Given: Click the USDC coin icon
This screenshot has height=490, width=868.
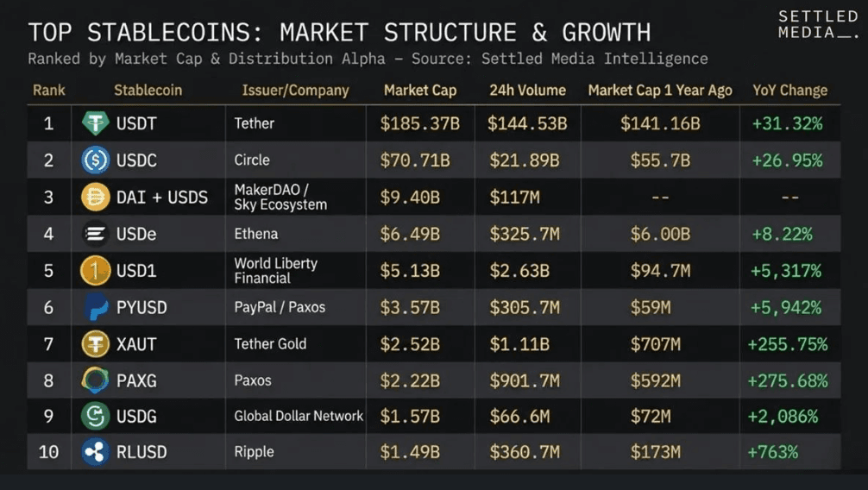Looking at the screenshot, I should pos(95,160).
